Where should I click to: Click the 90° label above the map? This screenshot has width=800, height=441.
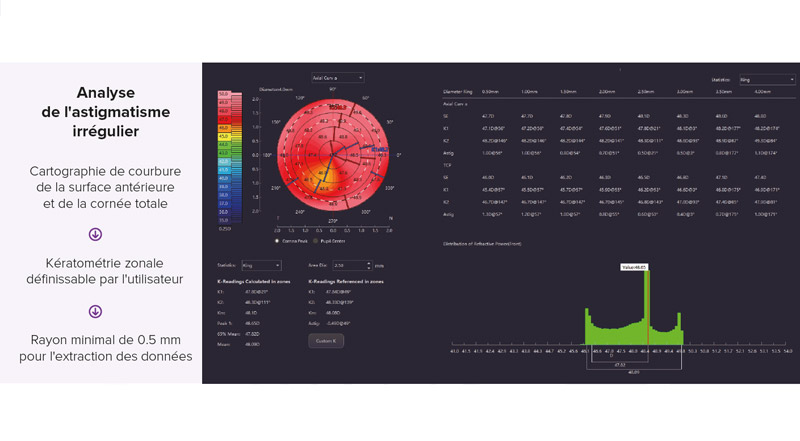coord(333,89)
